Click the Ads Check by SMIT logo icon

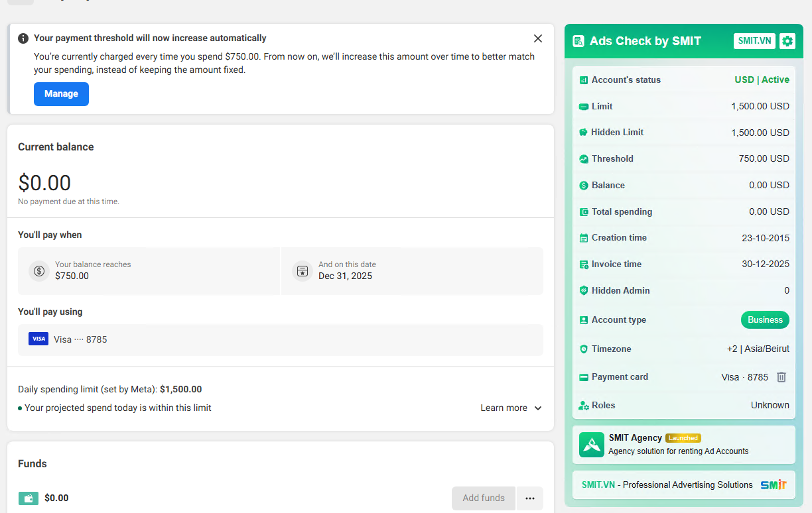[x=578, y=41]
